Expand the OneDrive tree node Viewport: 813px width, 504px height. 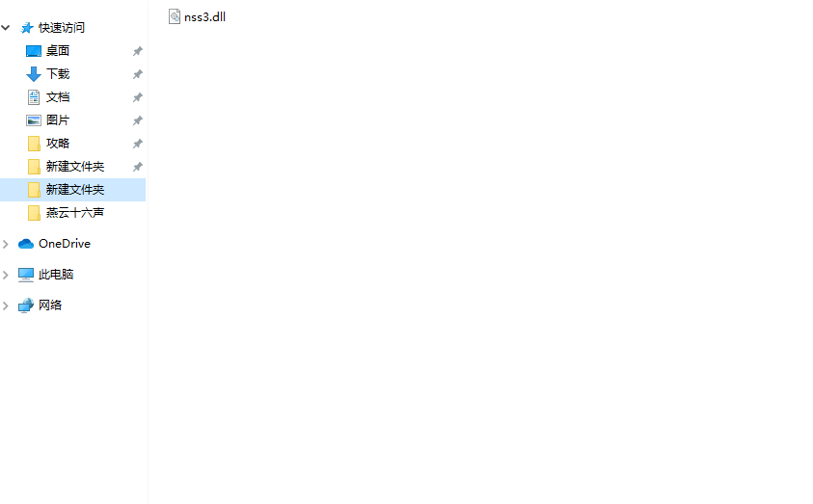pos(6,244)
